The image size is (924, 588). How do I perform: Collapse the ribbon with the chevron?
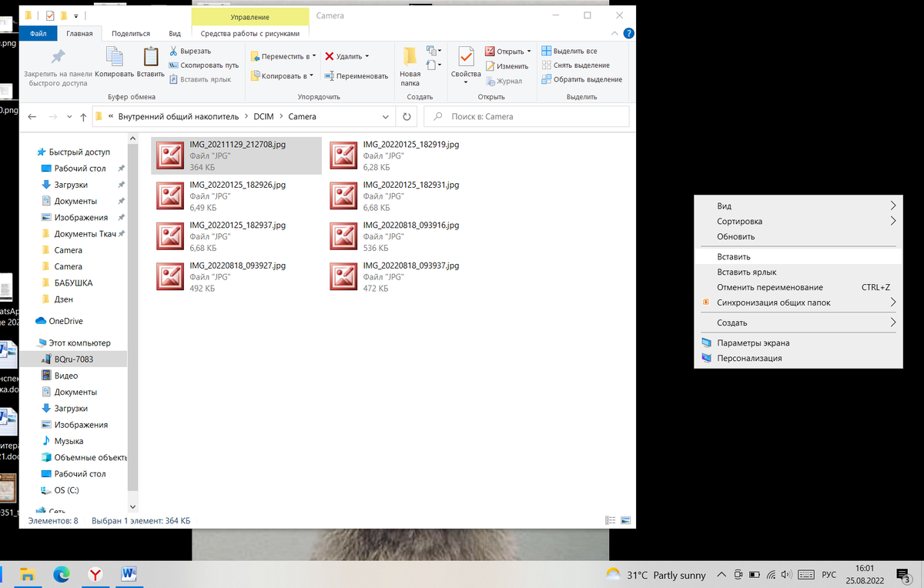coord(614,34)
